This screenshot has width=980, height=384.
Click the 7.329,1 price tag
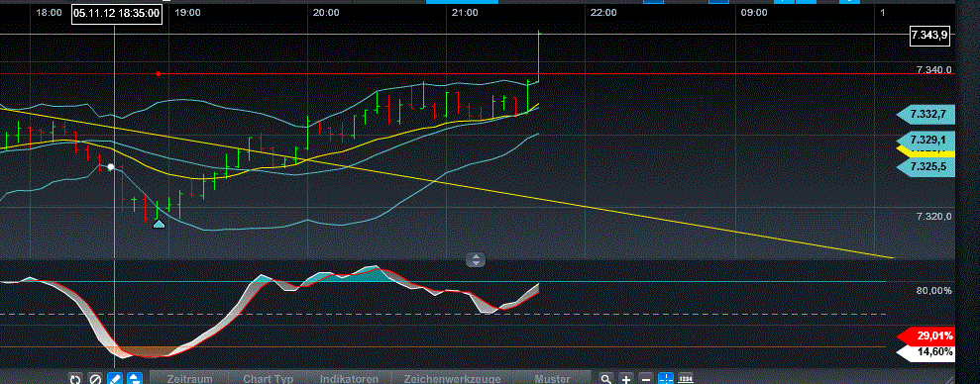click(926, 140)
